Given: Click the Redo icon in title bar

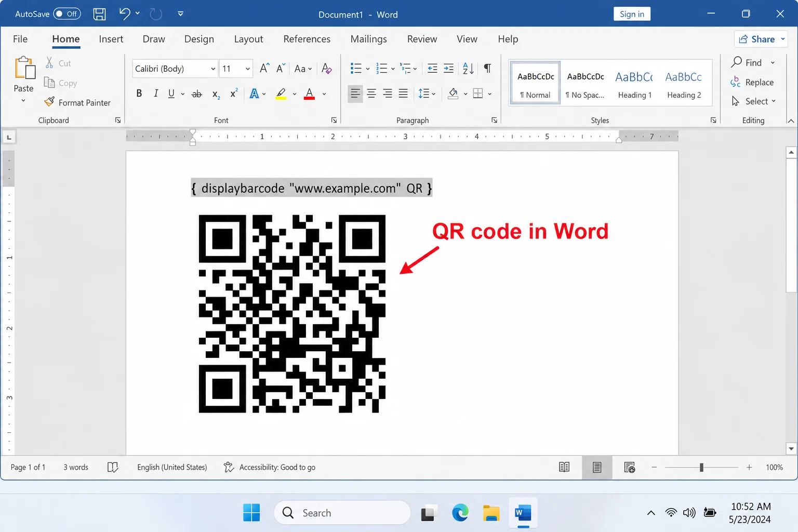Looking at the screenshot, I should click(x=156, y=14).
